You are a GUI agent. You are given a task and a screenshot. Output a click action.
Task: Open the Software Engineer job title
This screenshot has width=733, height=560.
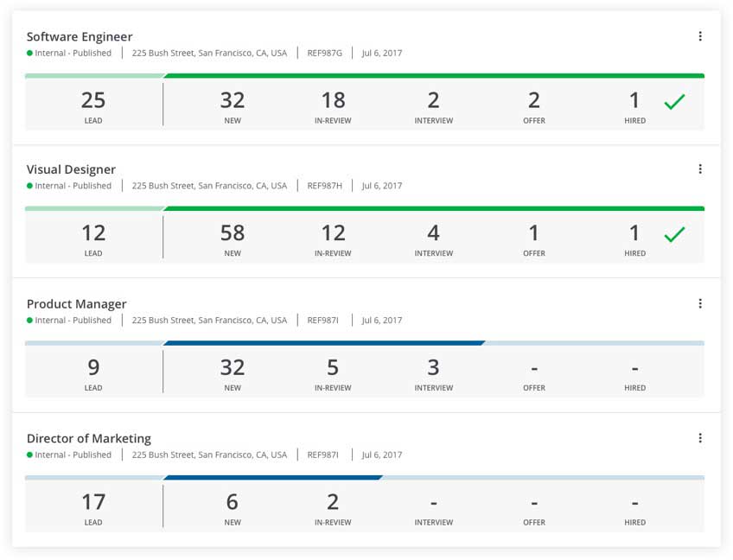[x=80, y=36]
